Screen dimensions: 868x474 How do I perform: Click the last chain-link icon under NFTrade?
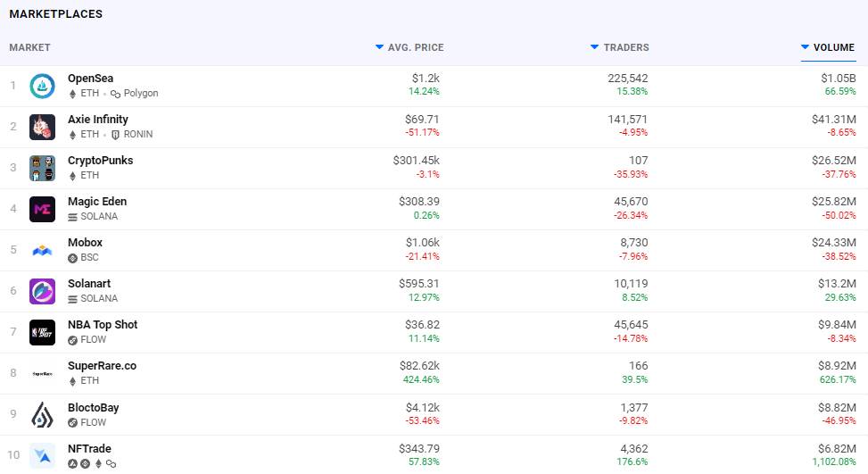pos(112,463)
